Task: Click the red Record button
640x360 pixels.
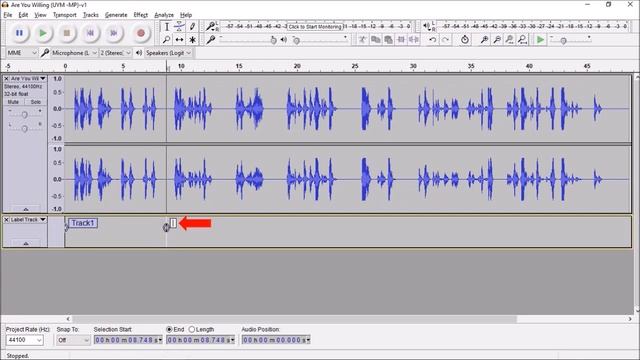Action: [141, 33]
